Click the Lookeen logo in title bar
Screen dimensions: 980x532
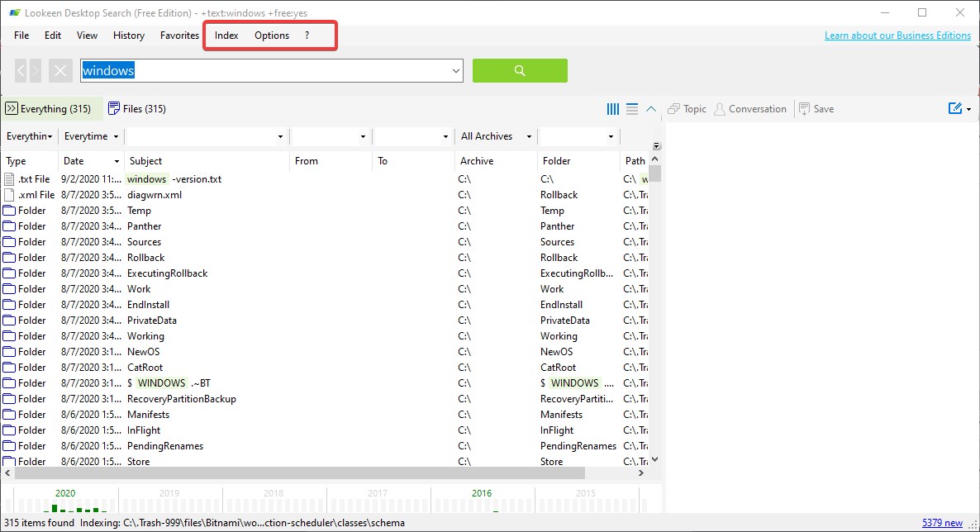point(14,12)
